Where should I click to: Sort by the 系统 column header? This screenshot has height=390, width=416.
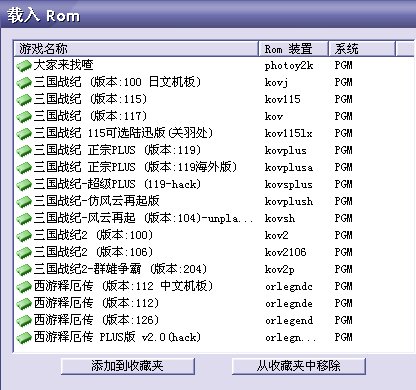click(362, 49)
